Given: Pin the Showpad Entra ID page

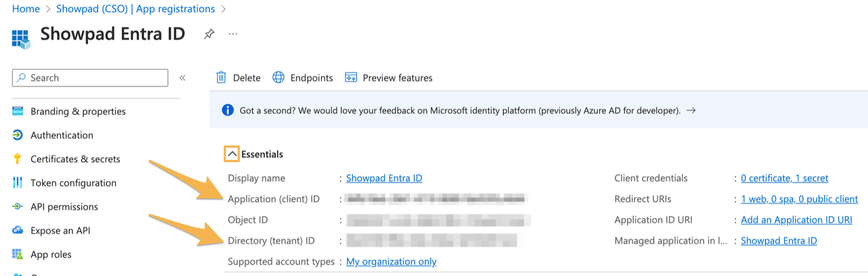Looking at the screenshot, I should [209, 34].
